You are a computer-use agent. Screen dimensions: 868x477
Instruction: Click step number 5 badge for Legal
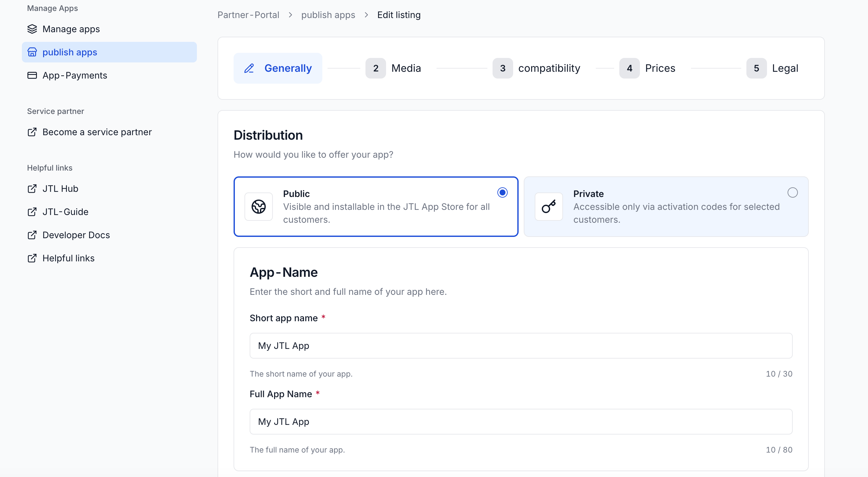[x=756, y=68]
